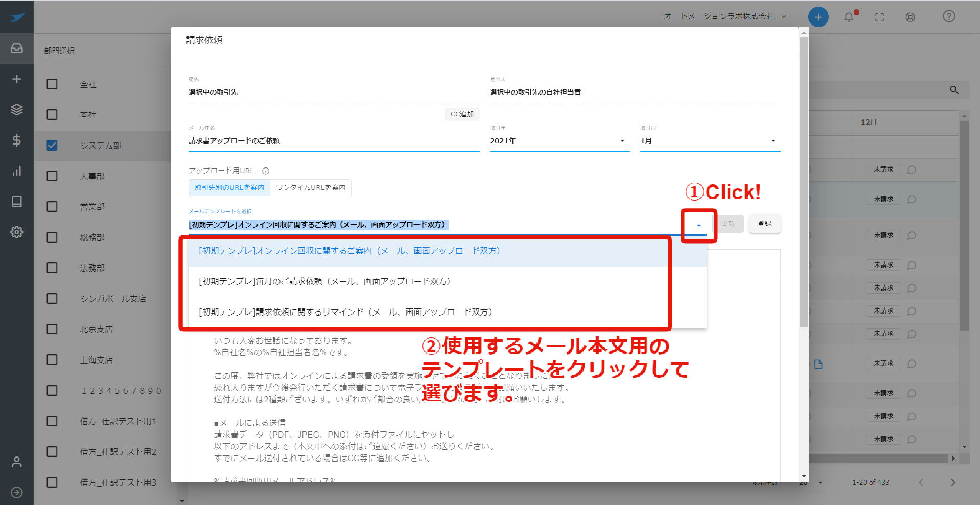
Task: Open the layers icon in sidebar
Action: (17, 110)
